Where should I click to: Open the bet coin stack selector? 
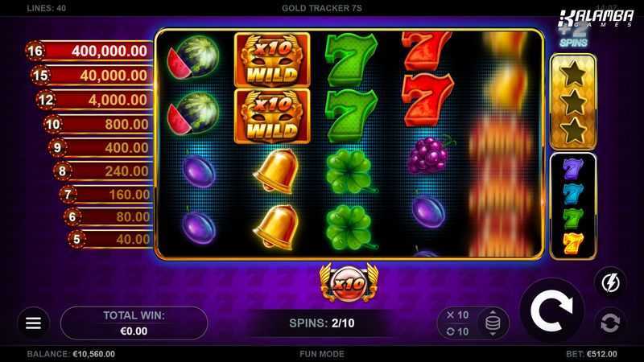493,323
